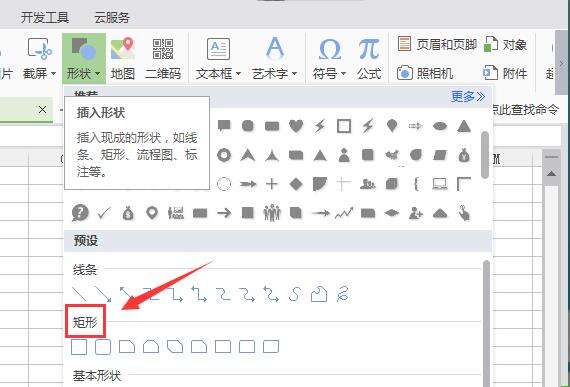Insert a 公式 formula
The height and width of the screenshot is (387, 570).
tap(369, 58)
